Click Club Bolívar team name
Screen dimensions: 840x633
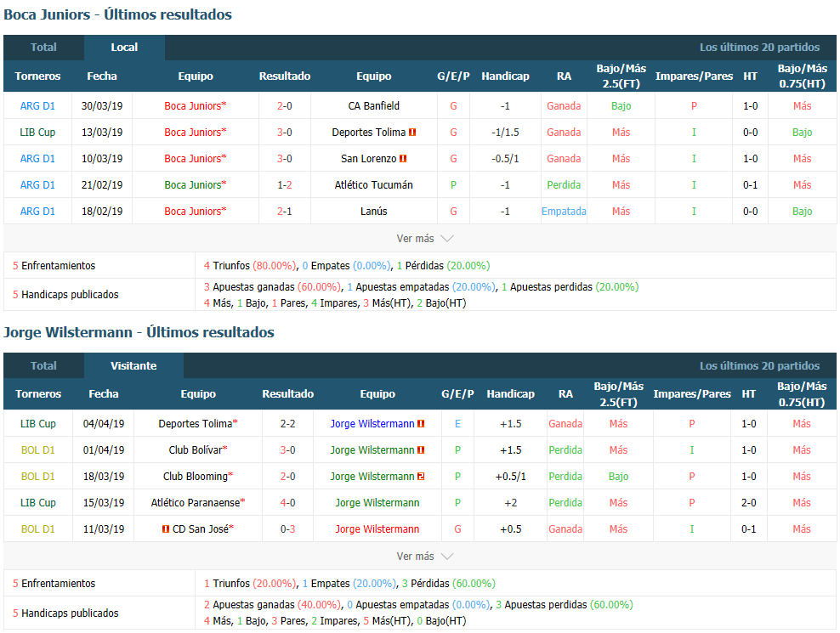pyautogui.click(x=196, y=449)
